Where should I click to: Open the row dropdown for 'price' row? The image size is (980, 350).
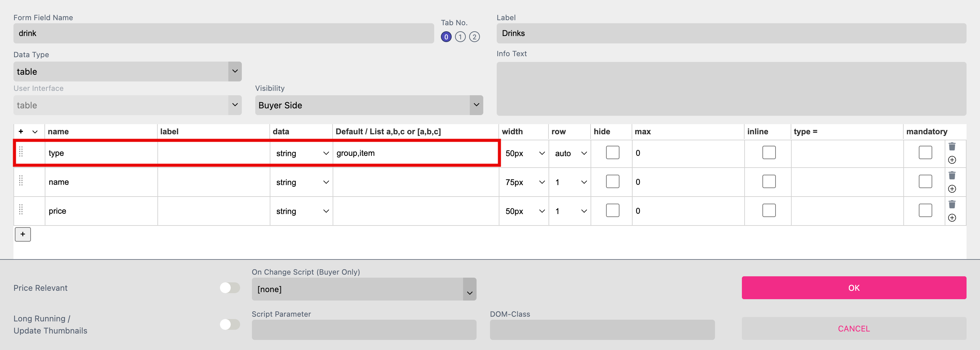click(x=570, y=211)
